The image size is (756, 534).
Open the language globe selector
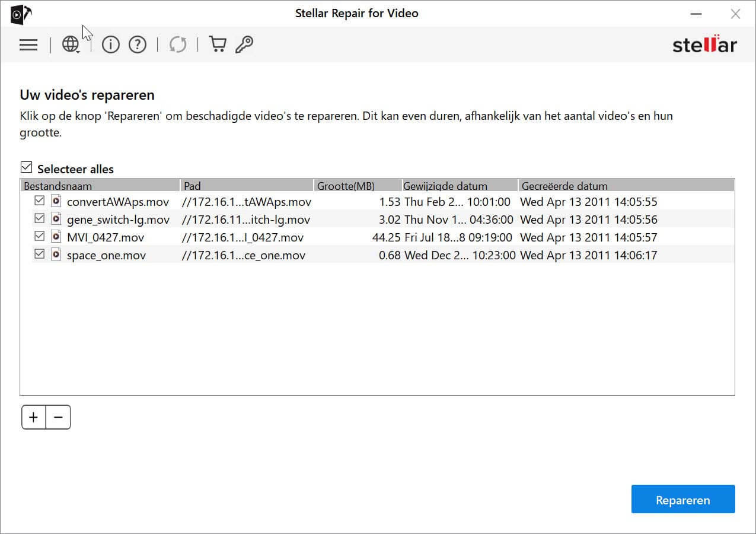click(71, 44)
